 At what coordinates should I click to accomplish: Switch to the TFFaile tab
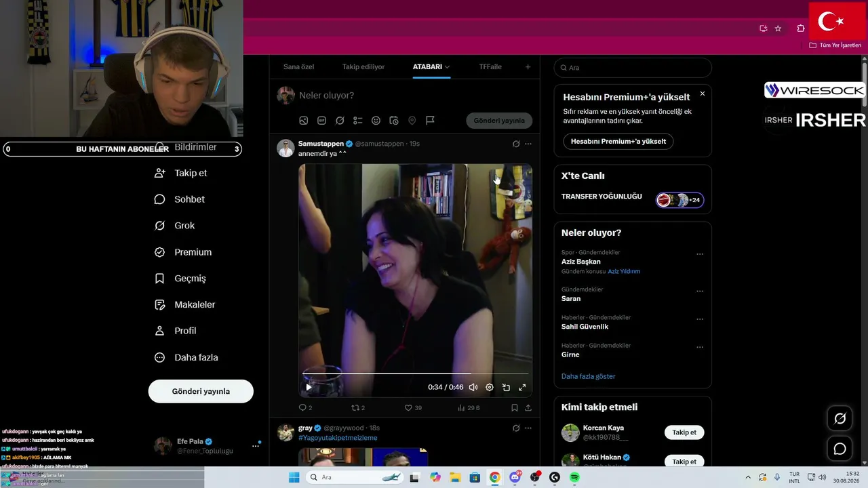coord(490,67)
